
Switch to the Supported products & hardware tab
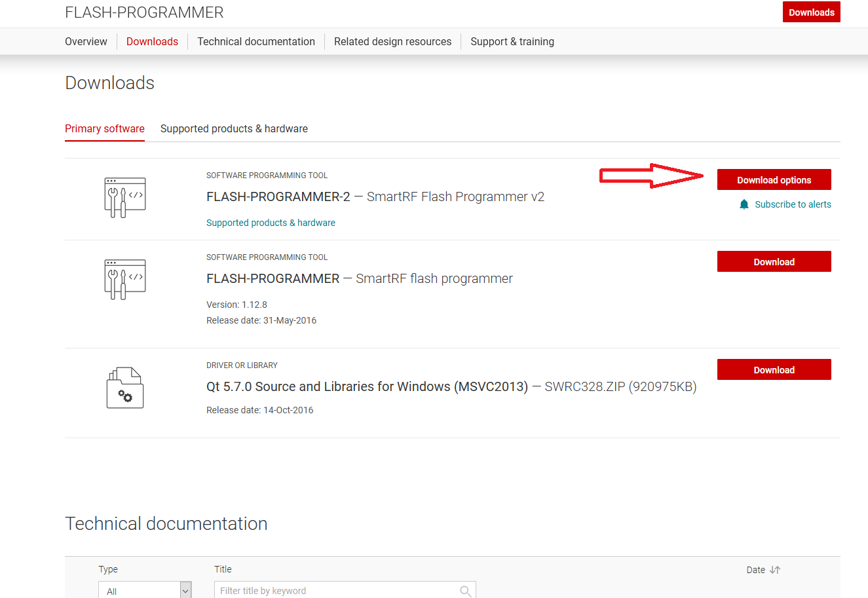click(x=234, y=128)
